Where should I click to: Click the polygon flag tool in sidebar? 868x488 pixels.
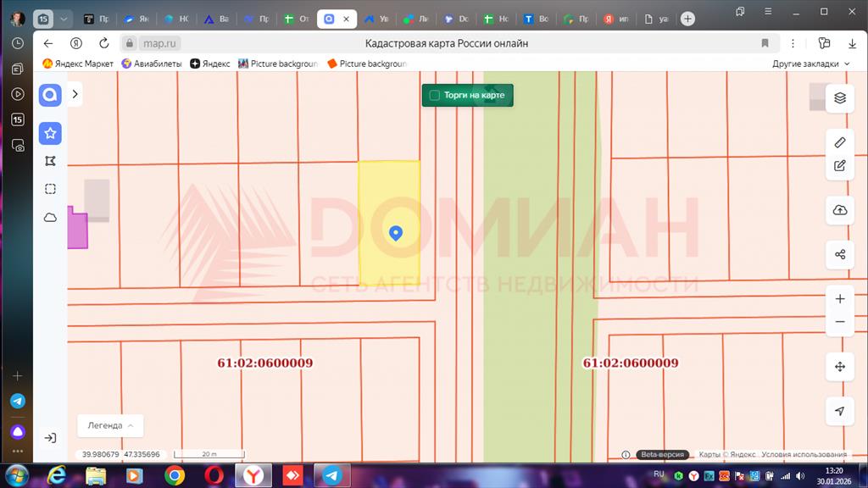tap(50, 161)
